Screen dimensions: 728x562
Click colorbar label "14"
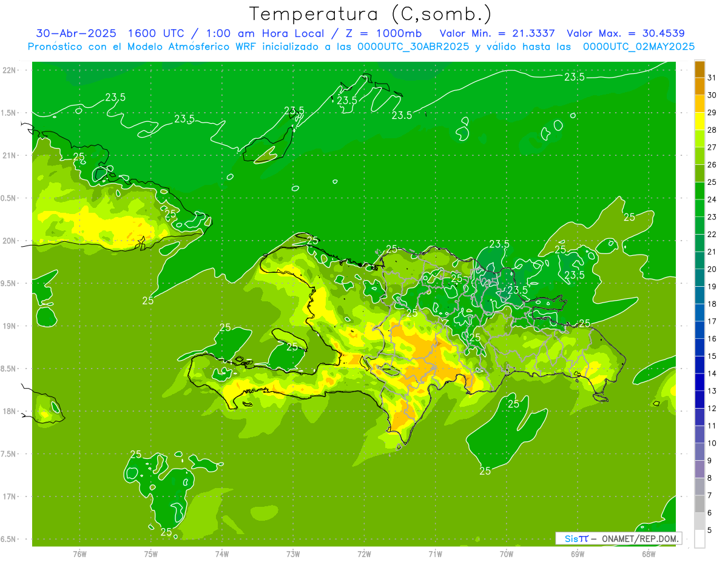(712, 373)
